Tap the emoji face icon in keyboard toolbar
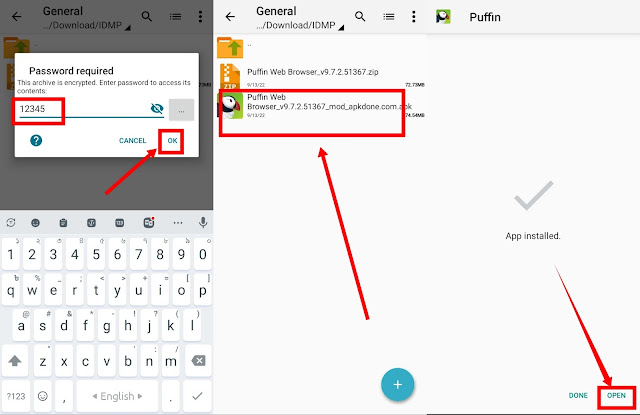The height and width of the screenshot is (415, 640). (36, 223)
